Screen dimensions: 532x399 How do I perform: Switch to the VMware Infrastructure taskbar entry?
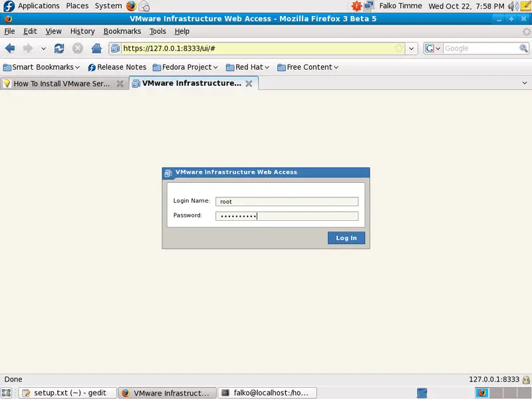[x=168, y=393]
